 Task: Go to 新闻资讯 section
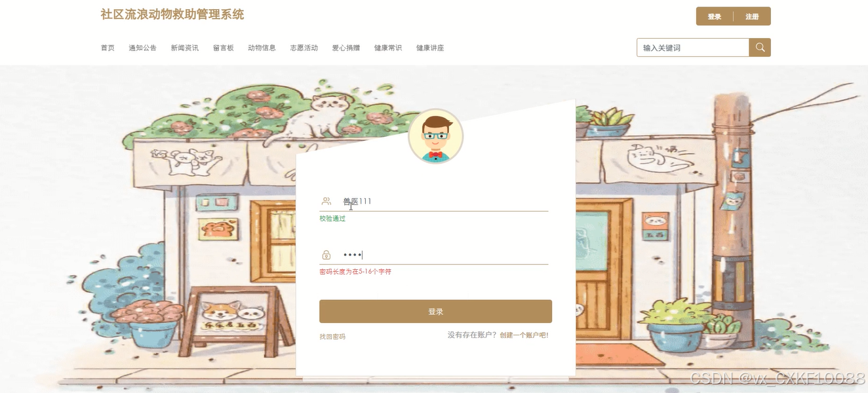[x=185, y=48]
